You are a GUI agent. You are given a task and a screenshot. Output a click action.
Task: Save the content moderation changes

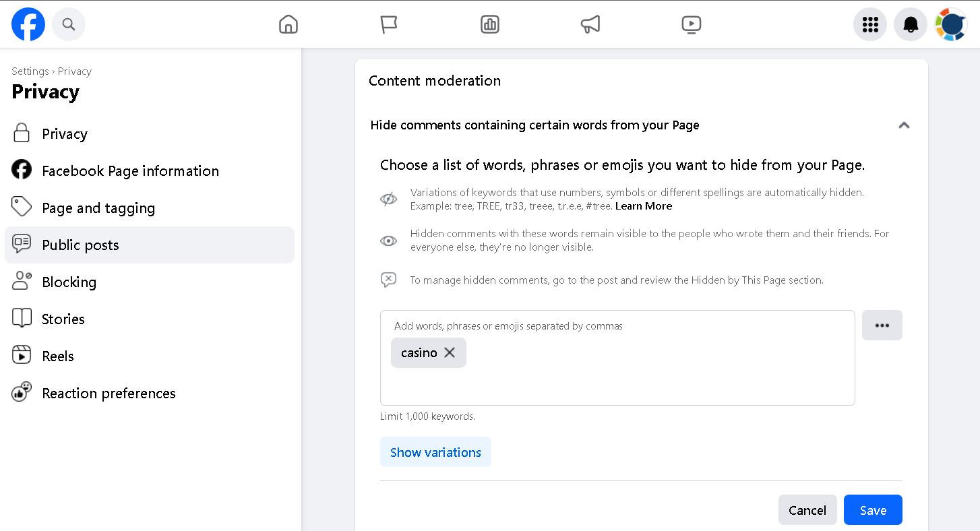point(873,509)
